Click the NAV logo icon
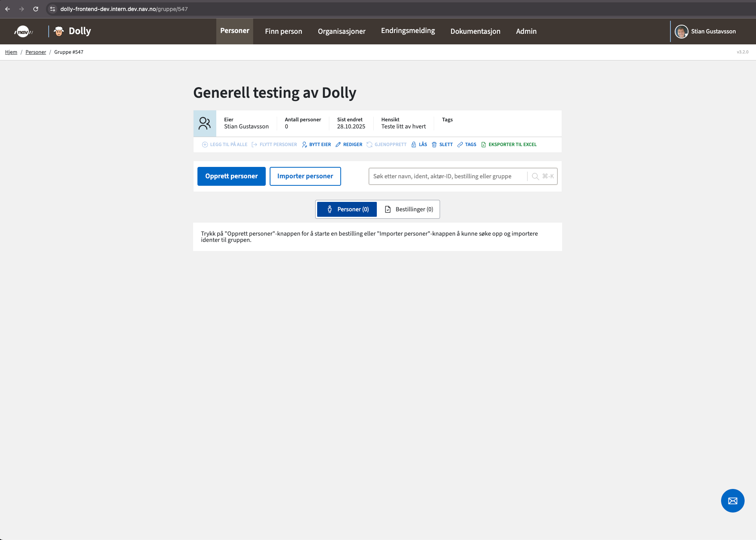The height and width of the screenshot is (540, 756). coord(23,31)
